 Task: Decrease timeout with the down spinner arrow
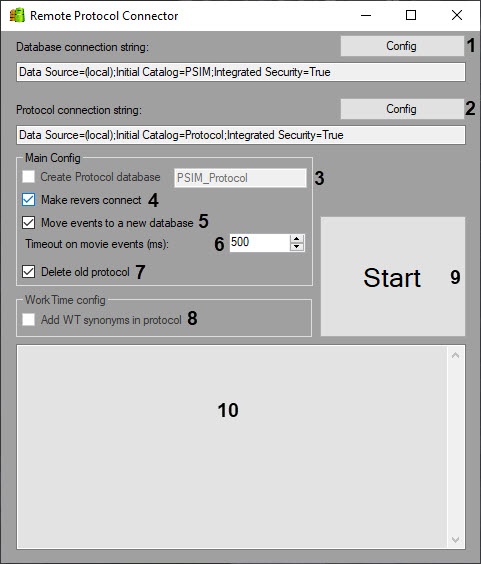[x=297, y=247]
